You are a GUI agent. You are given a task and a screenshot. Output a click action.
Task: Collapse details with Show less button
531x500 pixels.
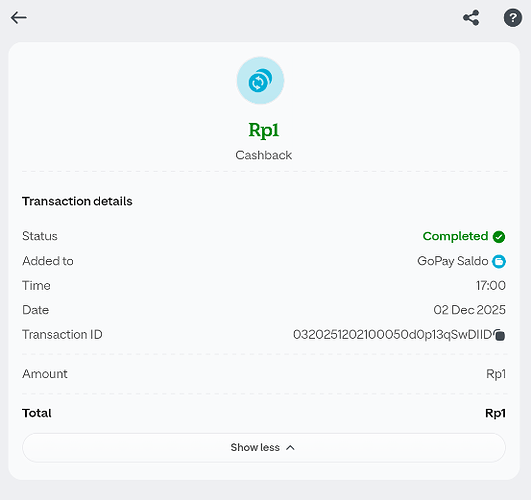[264, 447]
